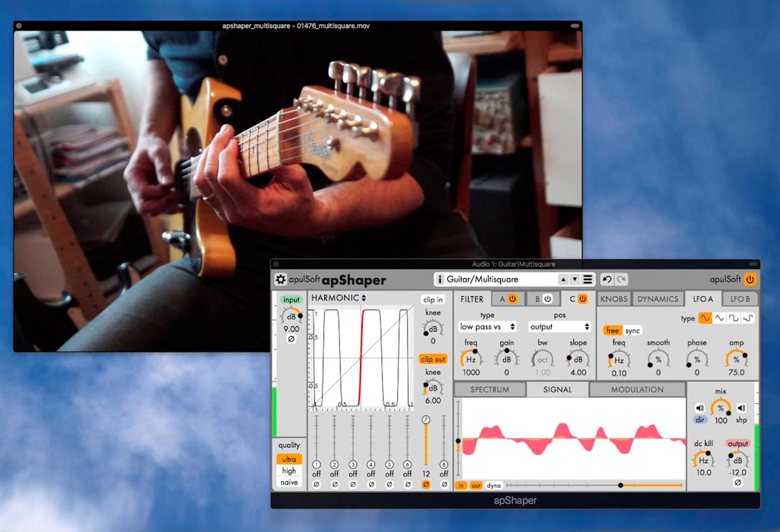Click the filter slope dB knob
This screenshot has width=780, height=532.
coord(578,360)
